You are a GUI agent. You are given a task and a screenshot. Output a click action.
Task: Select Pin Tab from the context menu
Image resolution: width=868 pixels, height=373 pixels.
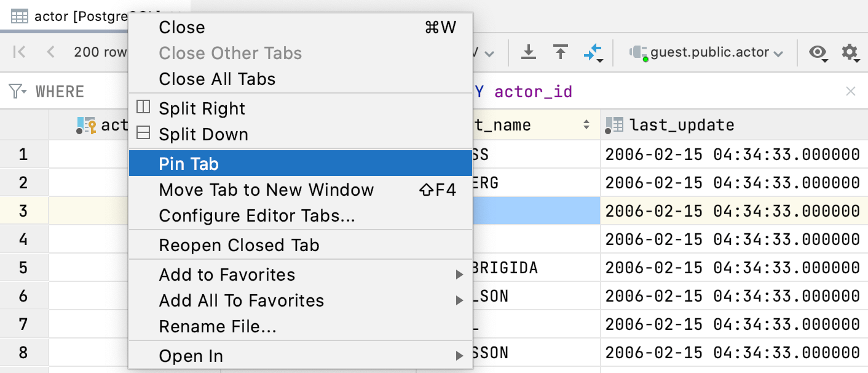[x=189, y=164]
